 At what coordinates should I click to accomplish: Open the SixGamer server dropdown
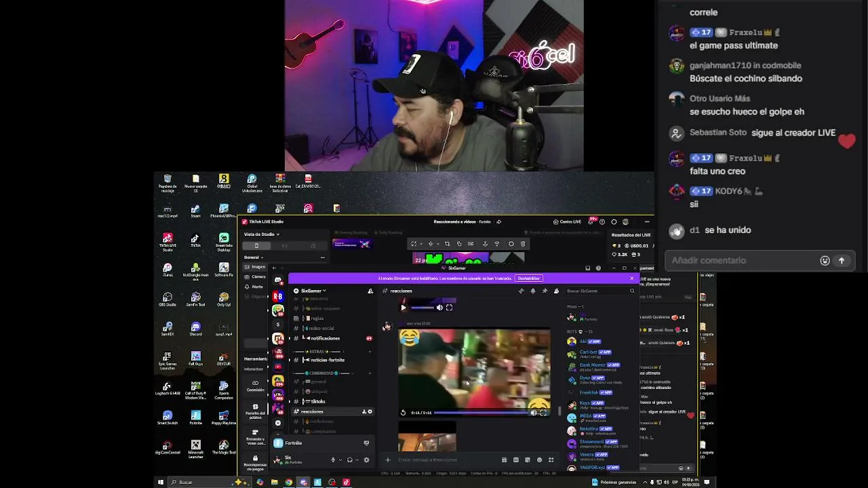pos(313,291)
